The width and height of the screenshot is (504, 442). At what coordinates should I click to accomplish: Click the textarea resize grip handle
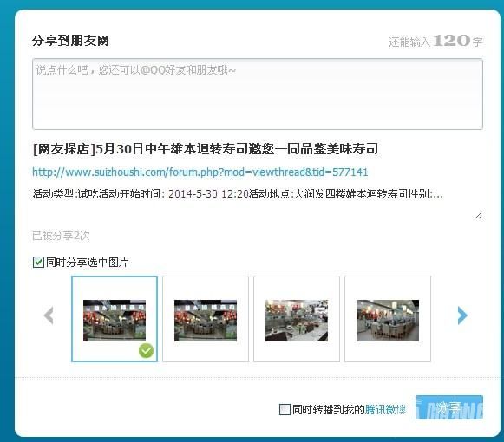(478, 216)
